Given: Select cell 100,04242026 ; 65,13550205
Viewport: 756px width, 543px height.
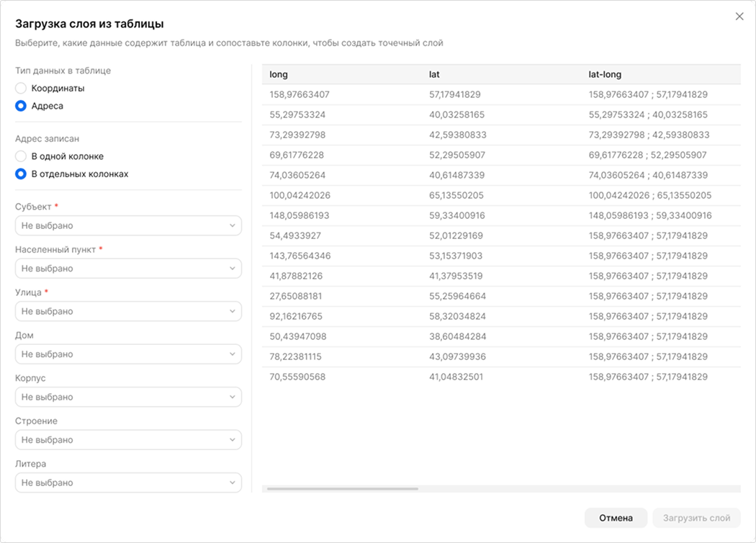Looking at the screenshot, I should pos(650,196).
